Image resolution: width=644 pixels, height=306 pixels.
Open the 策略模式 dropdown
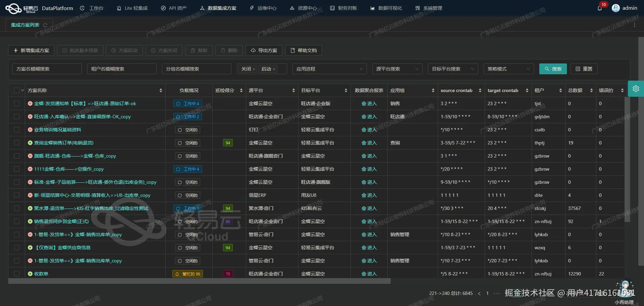[x=508, y=69]
